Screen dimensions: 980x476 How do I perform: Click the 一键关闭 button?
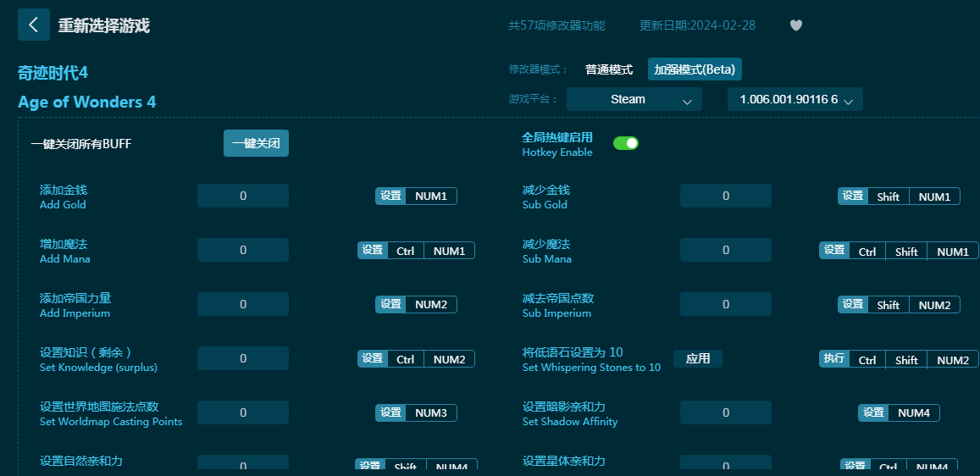tap(257, 143)
